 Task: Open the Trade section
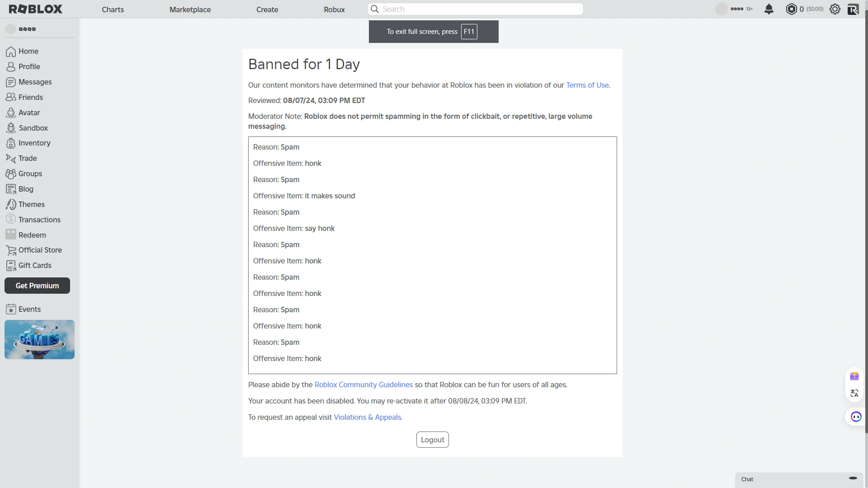27,158
